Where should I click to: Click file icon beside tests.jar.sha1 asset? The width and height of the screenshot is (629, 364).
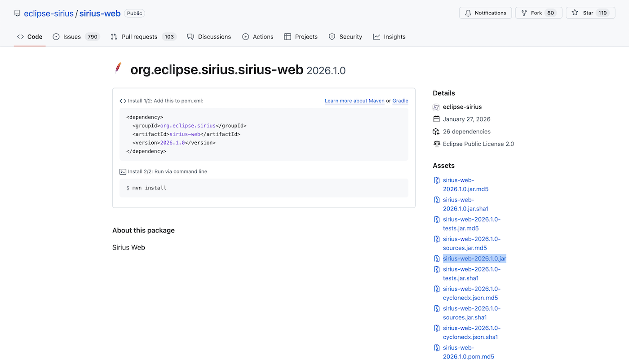(437, 269)
